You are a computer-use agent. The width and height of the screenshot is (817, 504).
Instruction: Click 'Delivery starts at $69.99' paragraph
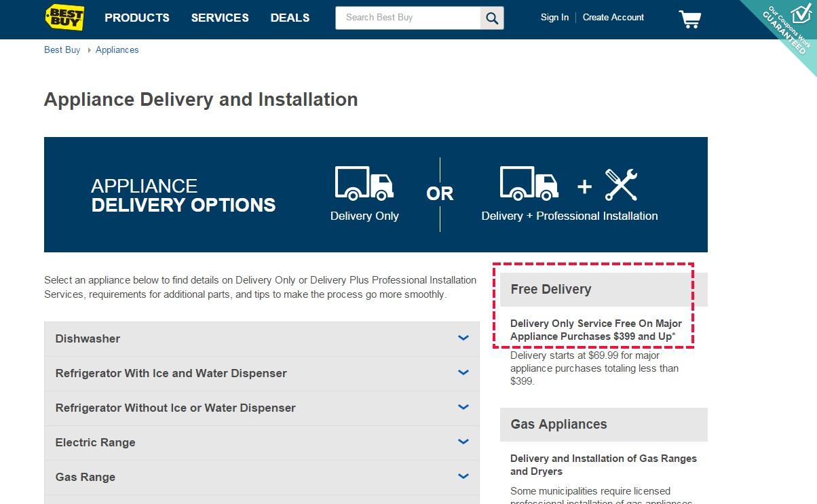[594, 368]
